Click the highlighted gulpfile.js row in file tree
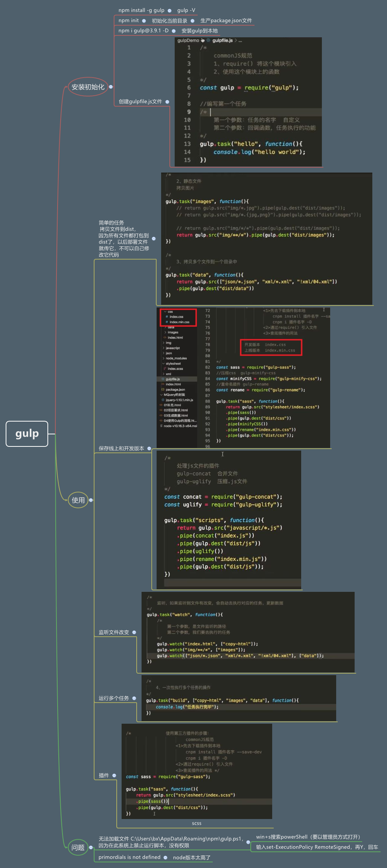The image size is (387, 868). pos(177,379)
